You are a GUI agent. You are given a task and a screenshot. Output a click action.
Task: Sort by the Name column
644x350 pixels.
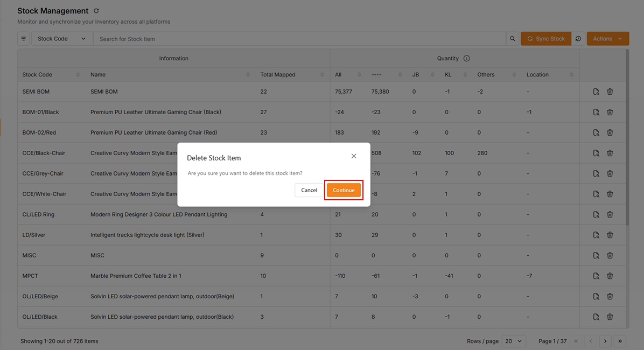248,75
